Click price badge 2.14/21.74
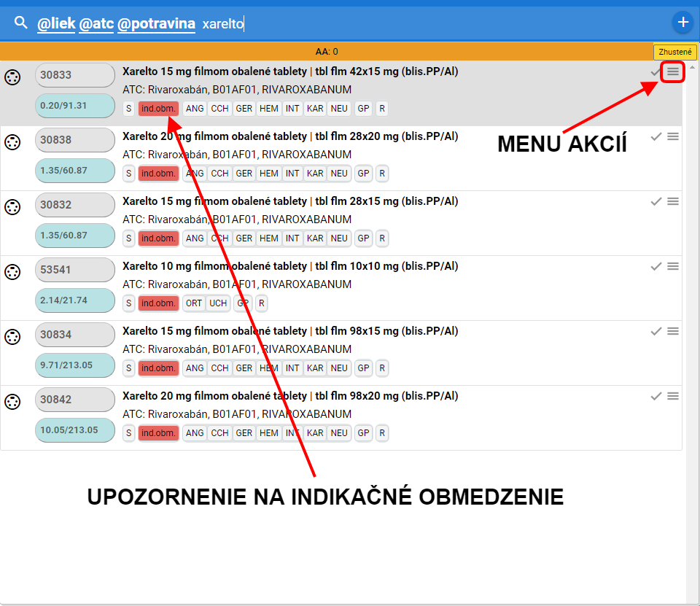The width and height of the screenshot is (700, 606). (x=75, y=300)
